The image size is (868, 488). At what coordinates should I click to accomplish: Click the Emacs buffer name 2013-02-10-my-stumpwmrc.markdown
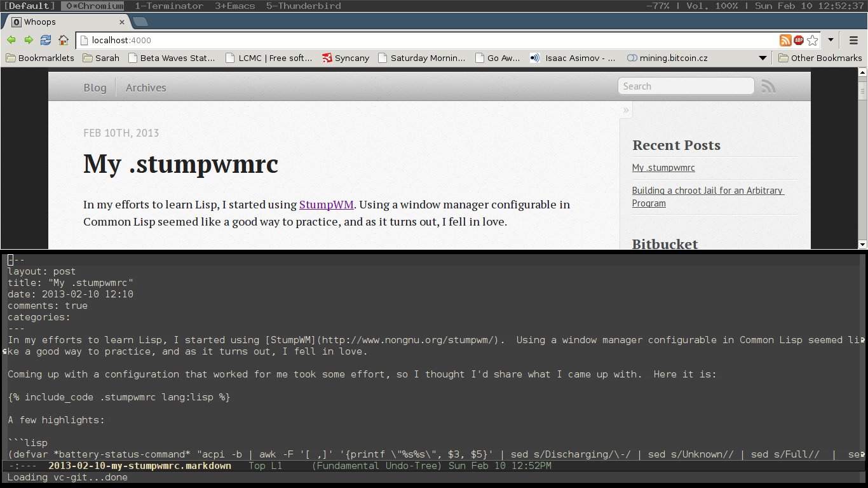tap(140, 466)
